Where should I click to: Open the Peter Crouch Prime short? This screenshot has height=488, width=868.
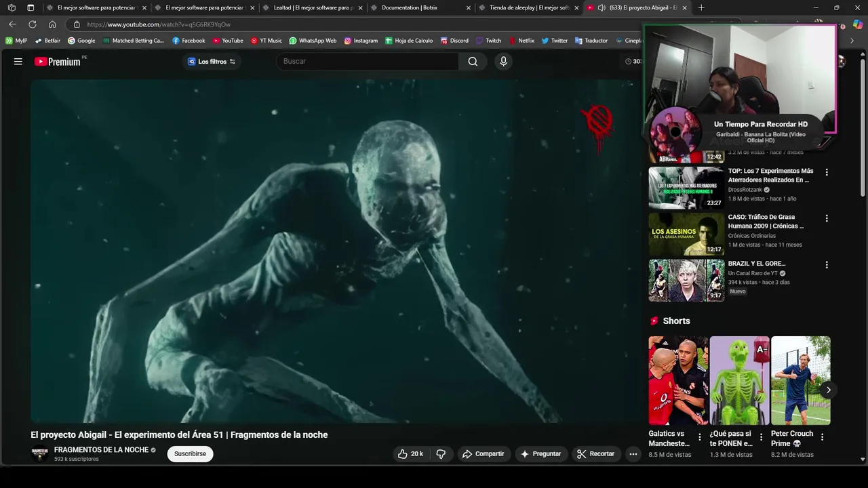pos(801,381)
